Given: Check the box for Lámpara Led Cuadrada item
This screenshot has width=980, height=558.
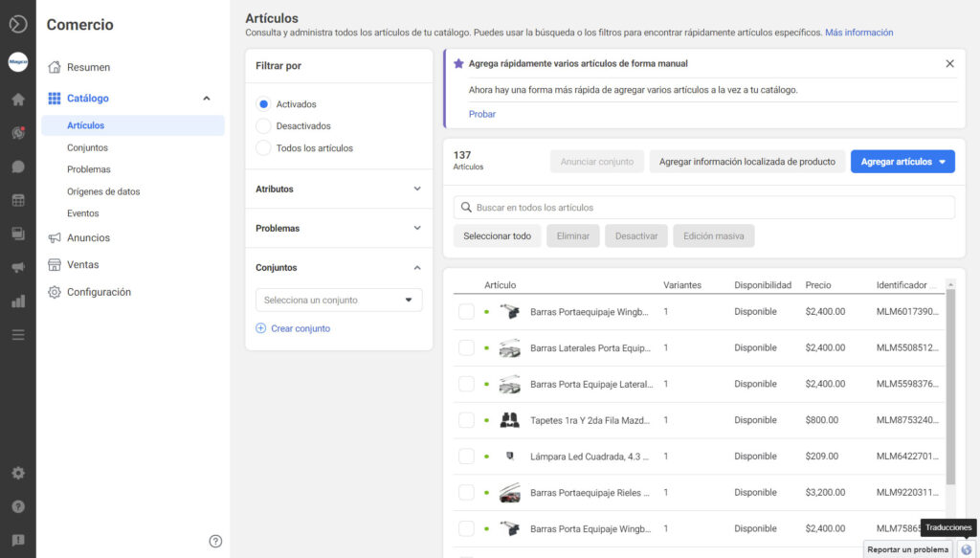Looking at the screenshot, I should [x=466, y=457].
